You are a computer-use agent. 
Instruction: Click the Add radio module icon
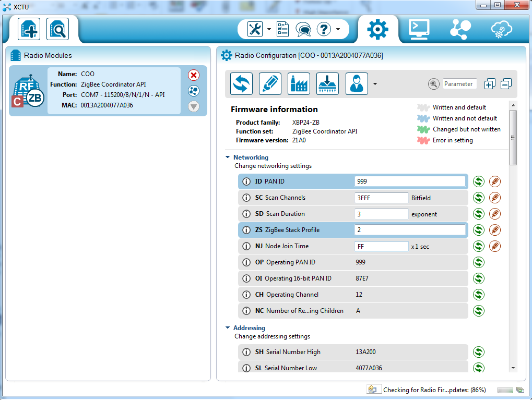tap(29, 30)
